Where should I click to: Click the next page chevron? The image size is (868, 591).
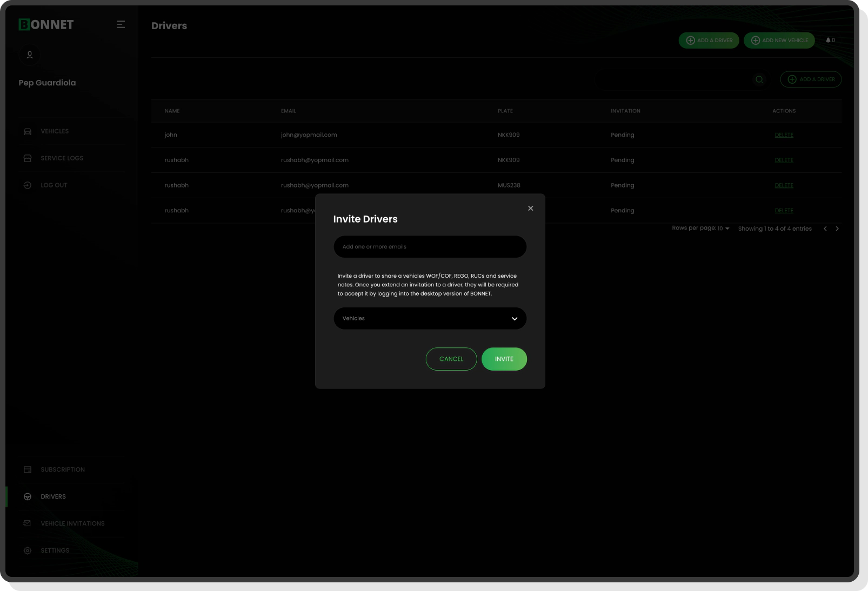[837, 229]
